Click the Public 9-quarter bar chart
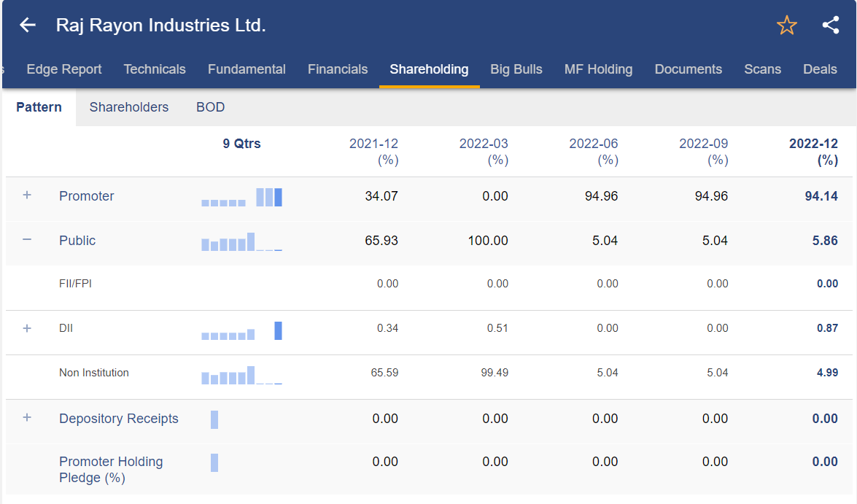Screen dimensions: 857x504 click(241, 241)
